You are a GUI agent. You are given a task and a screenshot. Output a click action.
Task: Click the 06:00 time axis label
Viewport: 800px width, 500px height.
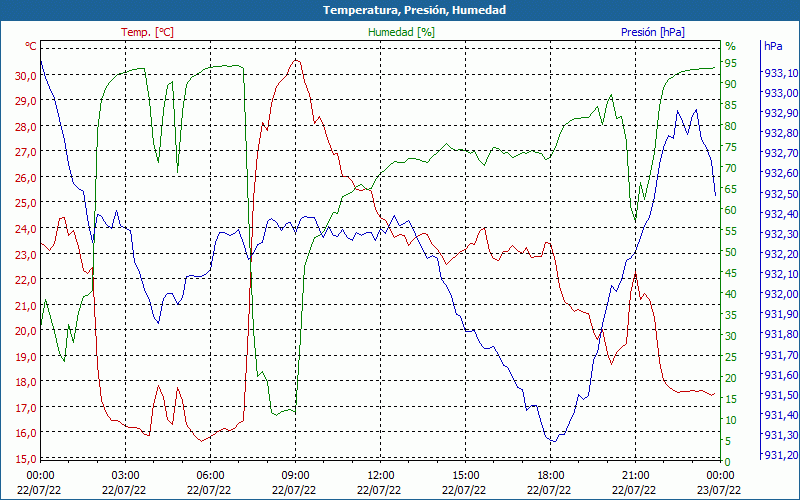pos(210,476)
